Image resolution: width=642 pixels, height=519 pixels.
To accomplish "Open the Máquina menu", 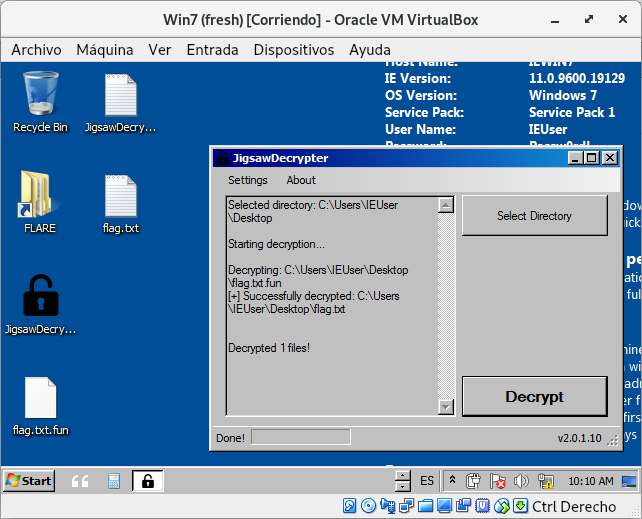I will tap(105, 50).
